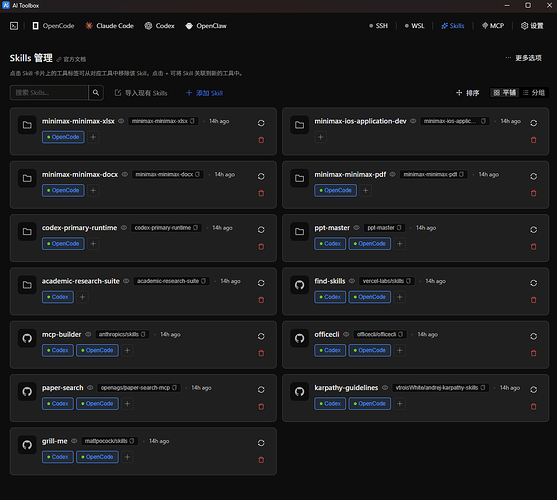This screenshot has height=500, width=557.
Task: Delete codex-primary-runtime skill
Action: tap(261, 246)
